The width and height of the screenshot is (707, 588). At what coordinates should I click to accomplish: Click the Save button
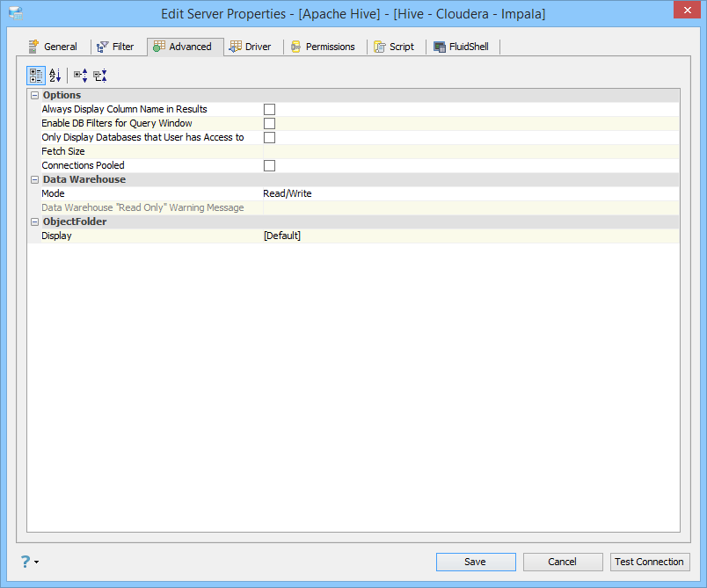pyautogui.click(x=476, y=562)
